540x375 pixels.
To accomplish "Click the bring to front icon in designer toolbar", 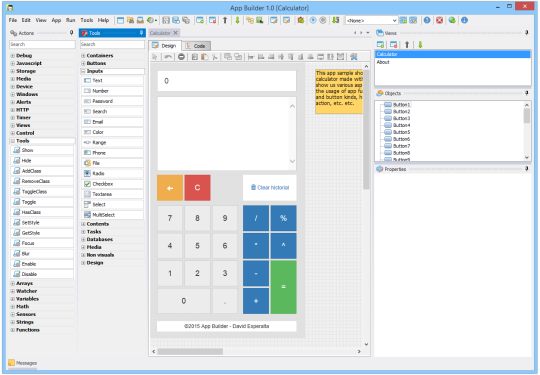I will 228,57.
